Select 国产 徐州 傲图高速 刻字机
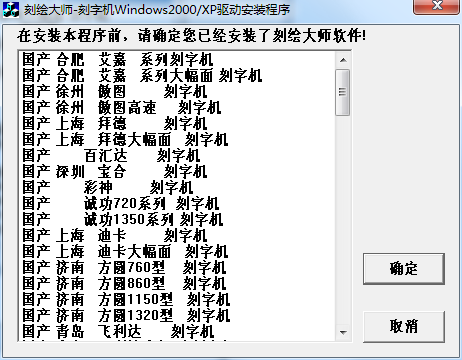 [x=177, y=108]
